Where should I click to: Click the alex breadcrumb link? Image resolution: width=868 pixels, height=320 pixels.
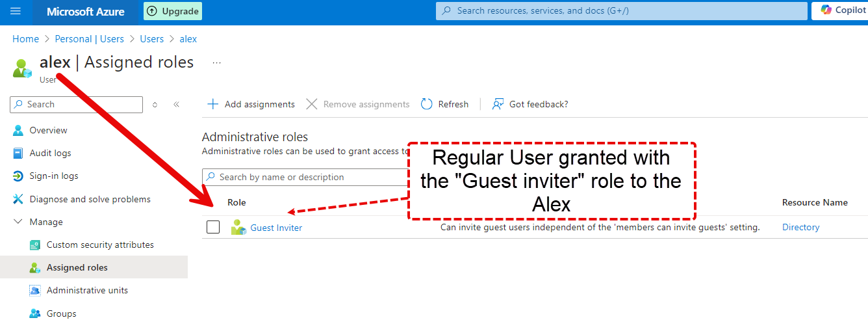click(x=188, y=39)
